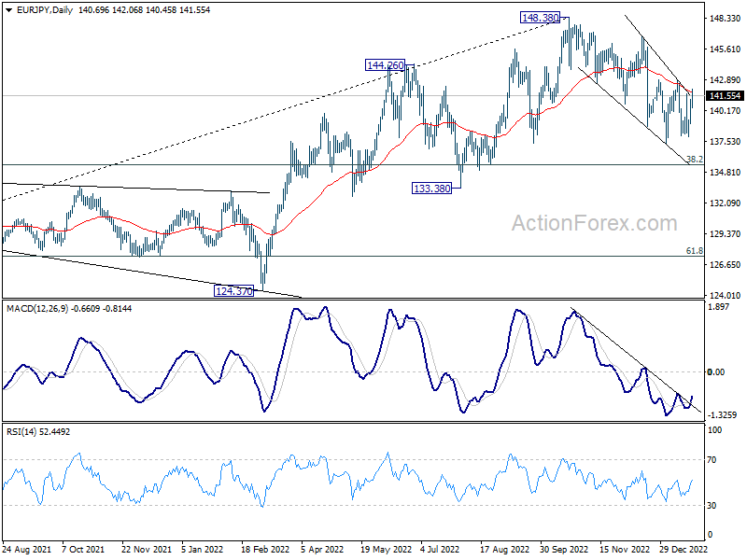Click the 129.370 price axis value
The image size is (747, 560).
pyautogui.click(x=726, y=233)
